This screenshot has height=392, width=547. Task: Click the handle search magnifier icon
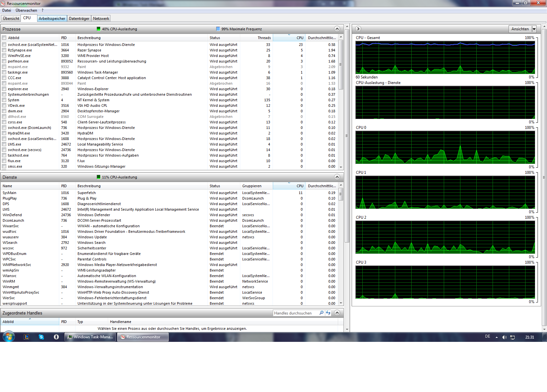tap(321, 313)
